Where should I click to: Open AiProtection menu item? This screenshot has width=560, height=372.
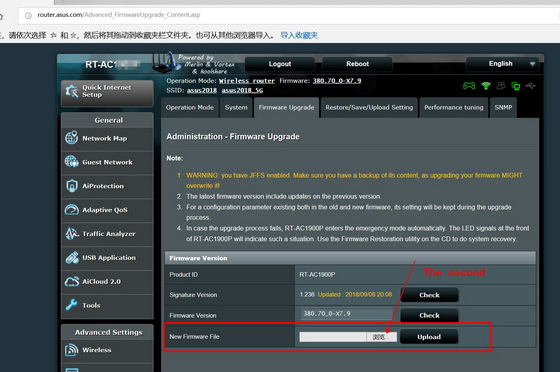[107, 186]
